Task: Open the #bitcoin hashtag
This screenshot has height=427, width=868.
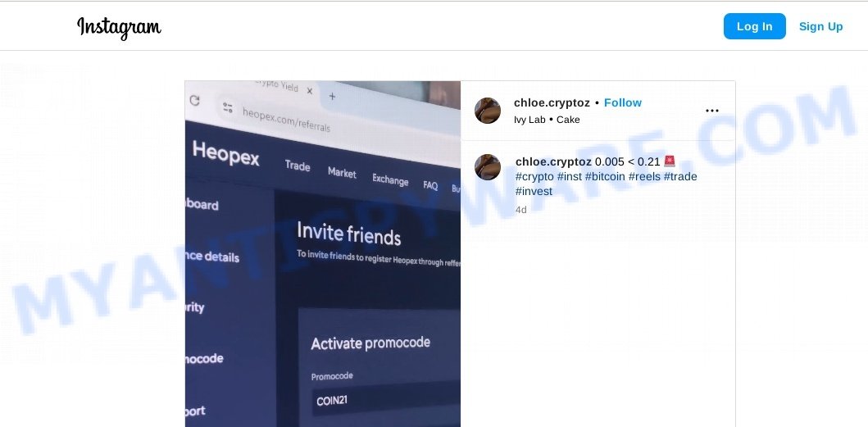Action: (605, 177)
